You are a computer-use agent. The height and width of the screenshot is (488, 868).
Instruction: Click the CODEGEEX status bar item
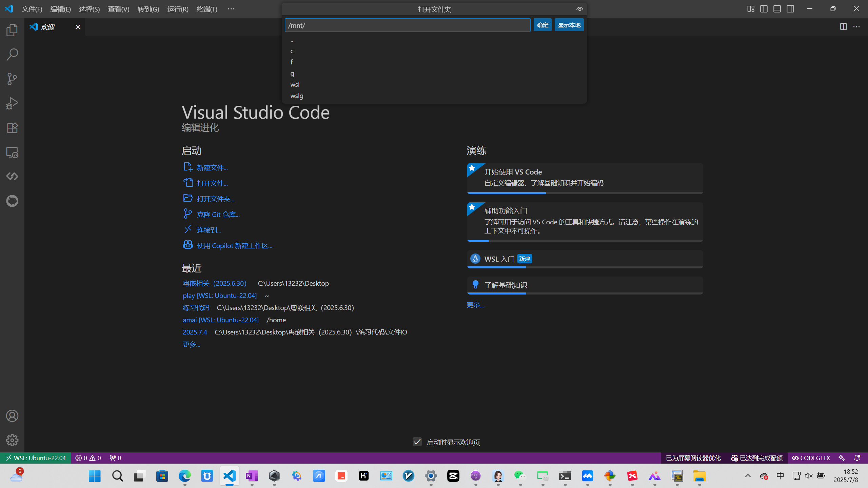810,457
